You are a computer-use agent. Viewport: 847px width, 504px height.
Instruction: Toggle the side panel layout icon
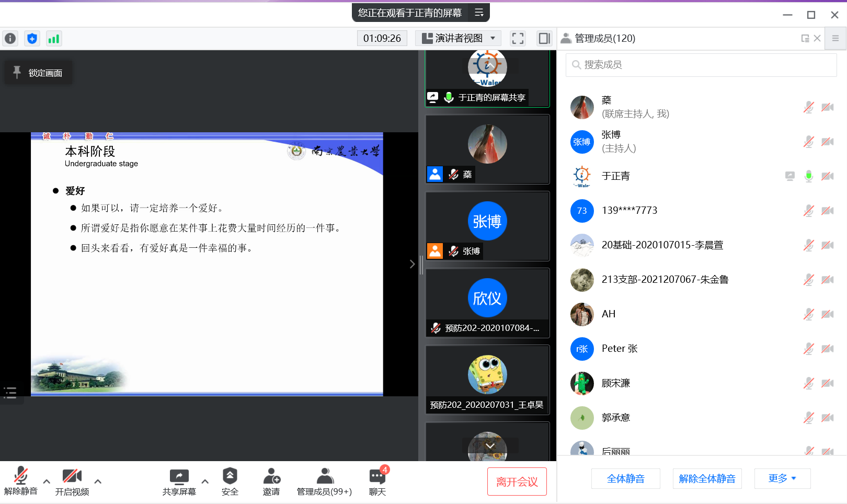click(x=544, y=39)
